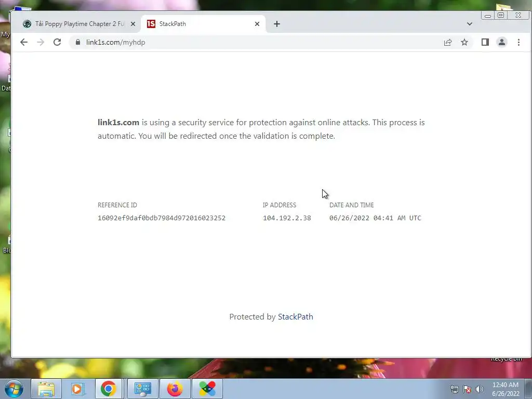
Task: Click the Chrome taskbar icon
Action: point(108,389)
